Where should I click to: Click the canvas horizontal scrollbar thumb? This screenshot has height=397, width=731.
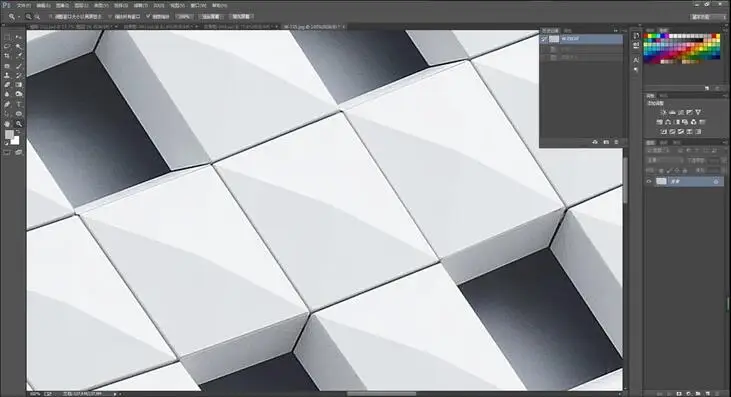(x=382, y=394)
